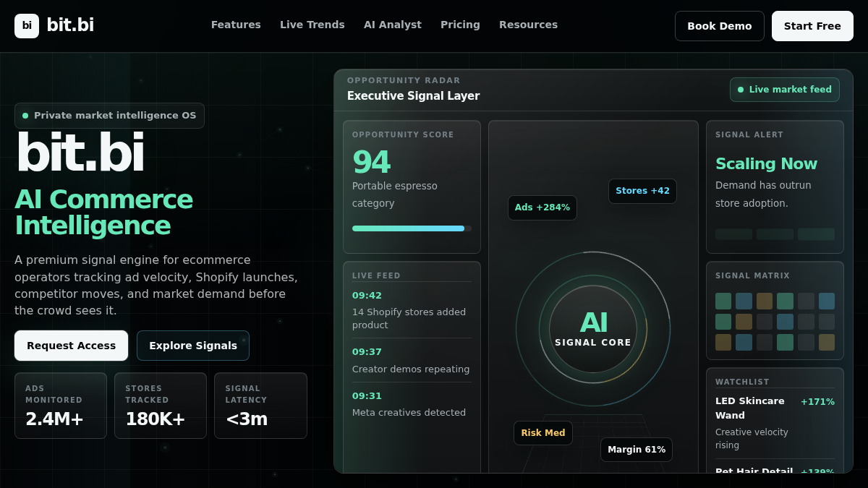Image resolution: width=868 pixels, height=488 pixels.
Task: Open the Live Trends nav item
Action: (312, 25)
